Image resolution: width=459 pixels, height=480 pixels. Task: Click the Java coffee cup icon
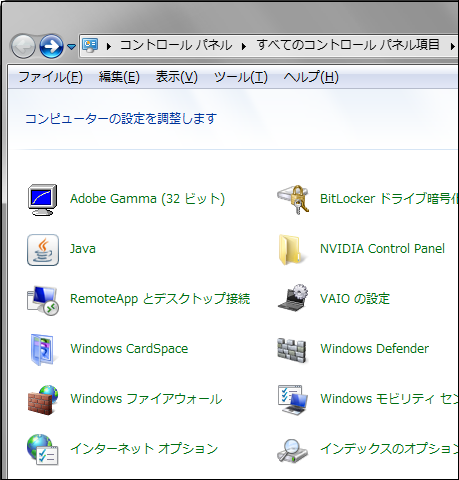(43, 250)
